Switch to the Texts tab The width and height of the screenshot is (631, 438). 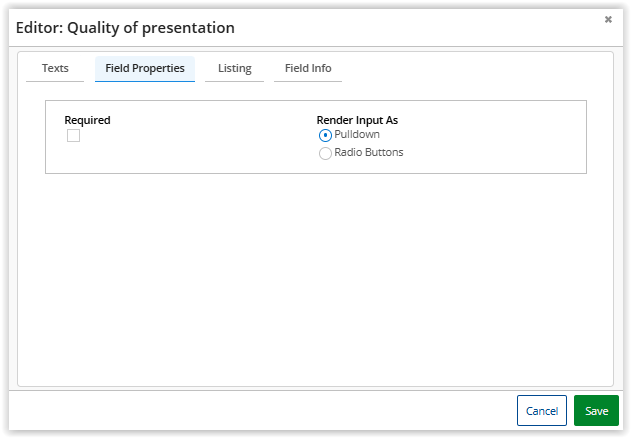click(x=55, y=69)
